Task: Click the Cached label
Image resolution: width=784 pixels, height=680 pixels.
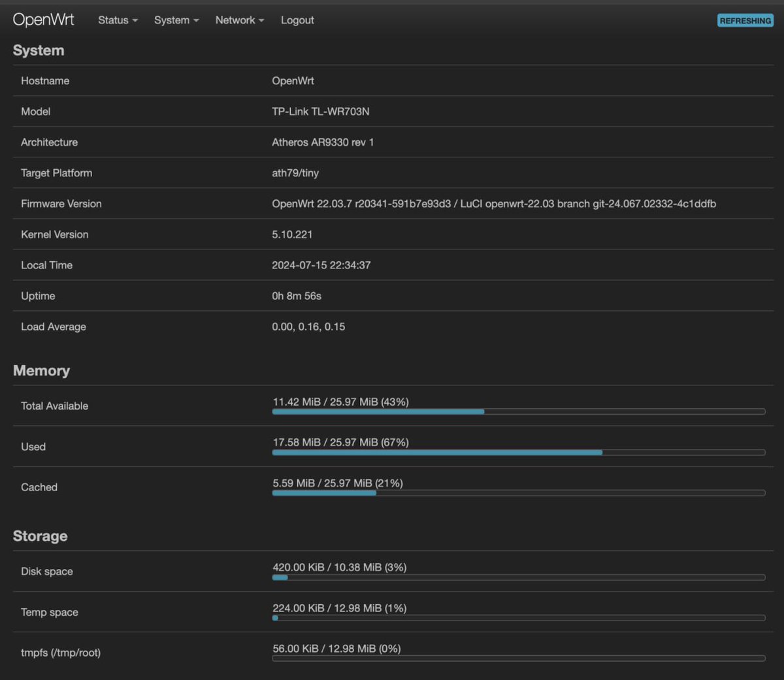Action: coord(39,487)
